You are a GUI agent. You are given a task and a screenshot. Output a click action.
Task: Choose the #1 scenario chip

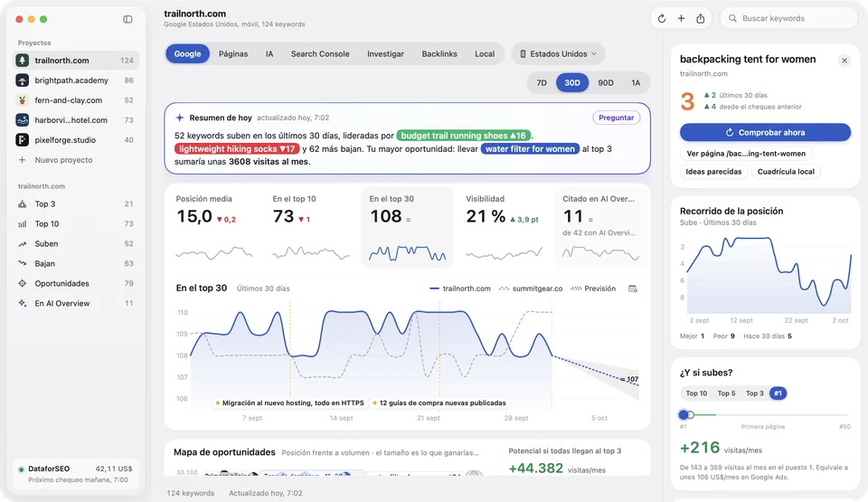[x=778, y=393]
